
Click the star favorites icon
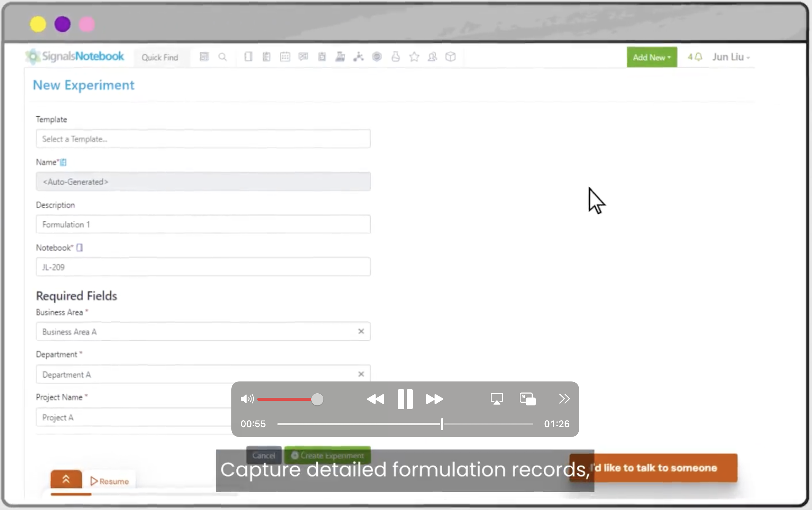[414, 57]
